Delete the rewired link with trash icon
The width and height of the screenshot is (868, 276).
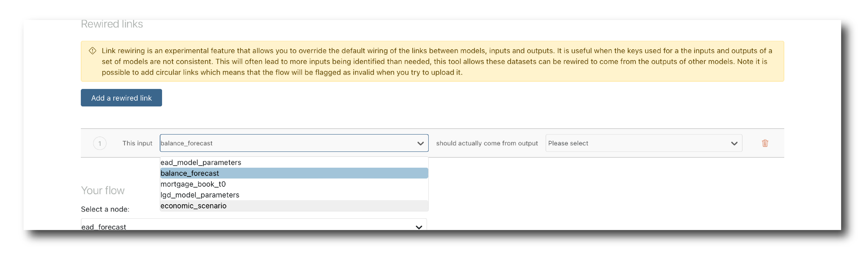764,143
